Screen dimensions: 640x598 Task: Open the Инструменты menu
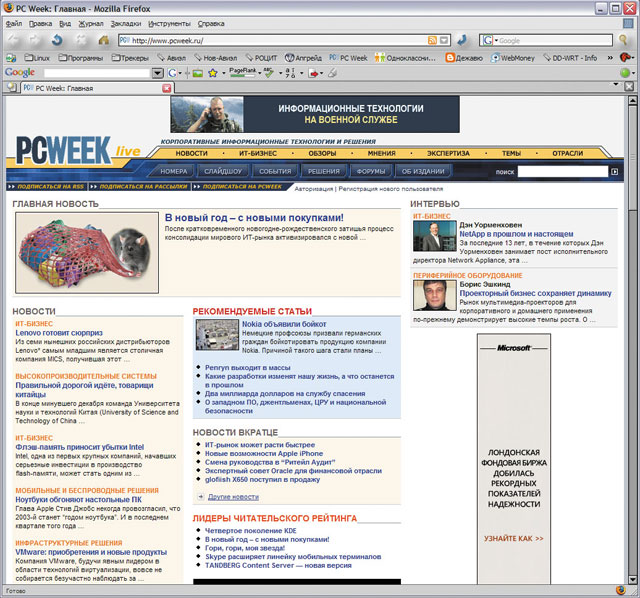[x=169, y=24]
